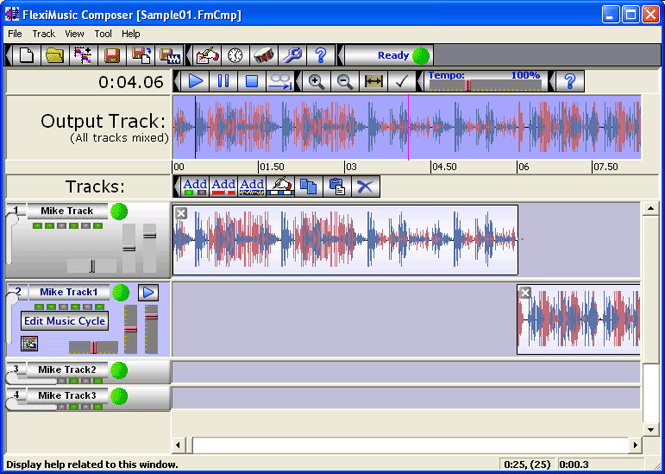Click the Play button in transport bar

(x=196, y=82)
